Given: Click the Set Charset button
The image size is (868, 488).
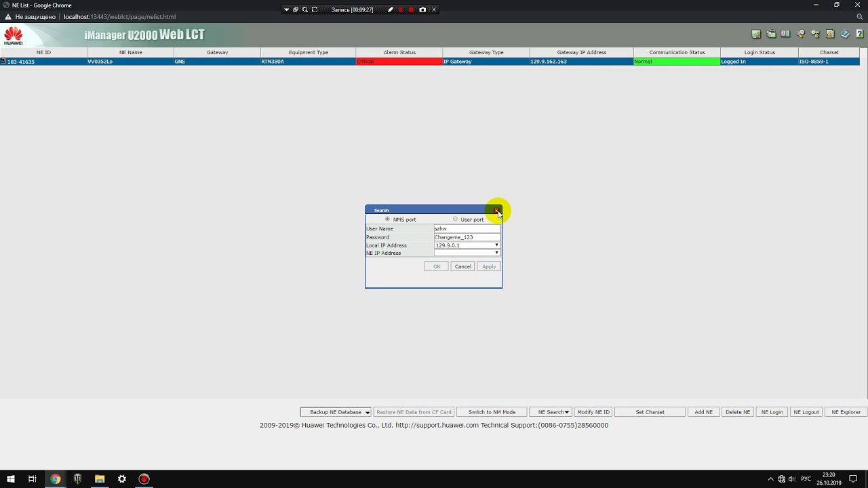Looking at the screenshot, I should pyautogui.click(x=650, y=412).
